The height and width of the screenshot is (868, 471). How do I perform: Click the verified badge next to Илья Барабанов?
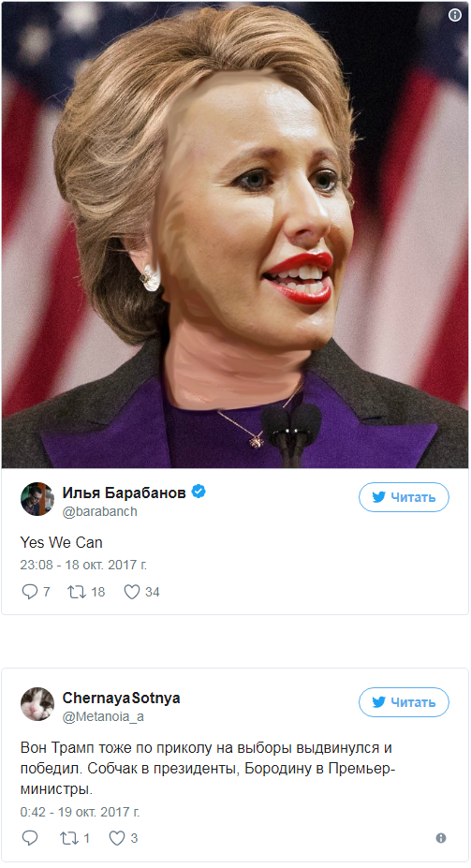(199, 491)
